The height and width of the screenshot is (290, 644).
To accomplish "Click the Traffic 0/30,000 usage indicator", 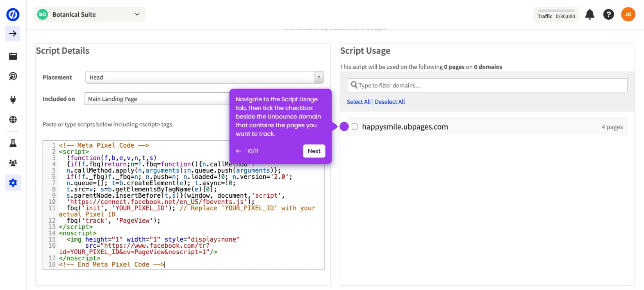I will coord(556,14).
